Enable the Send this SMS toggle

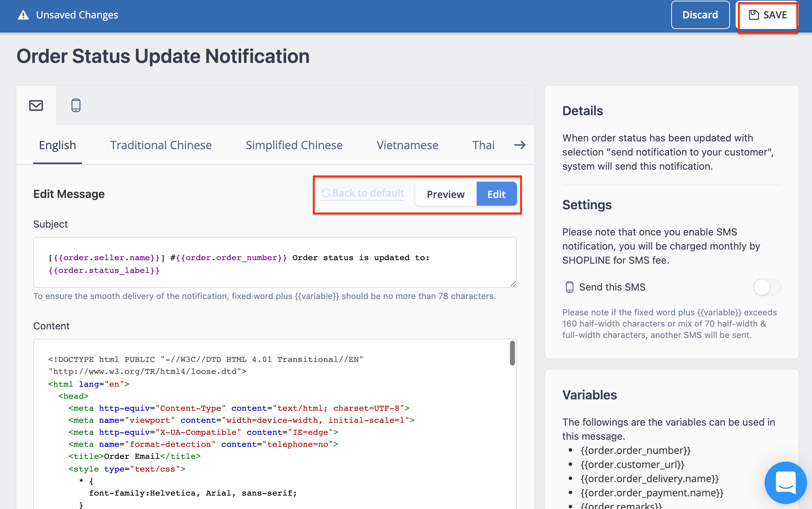pos(767,287)
